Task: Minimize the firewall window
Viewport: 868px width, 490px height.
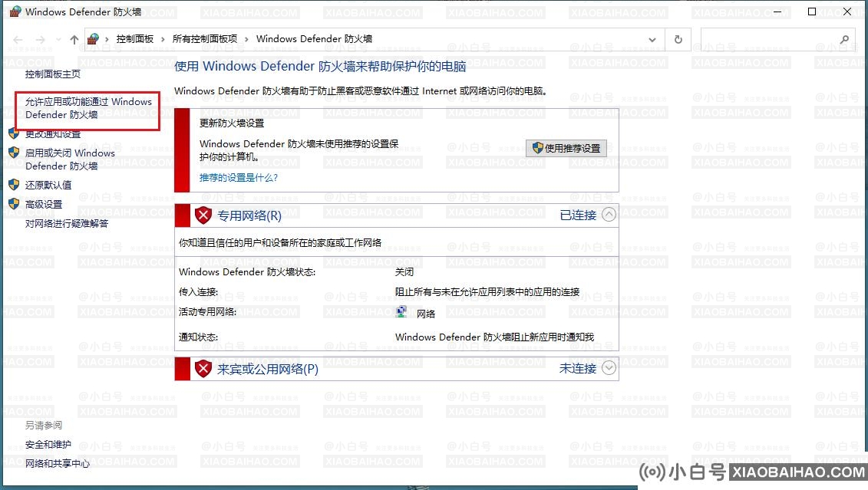Action: click(777, 12)
